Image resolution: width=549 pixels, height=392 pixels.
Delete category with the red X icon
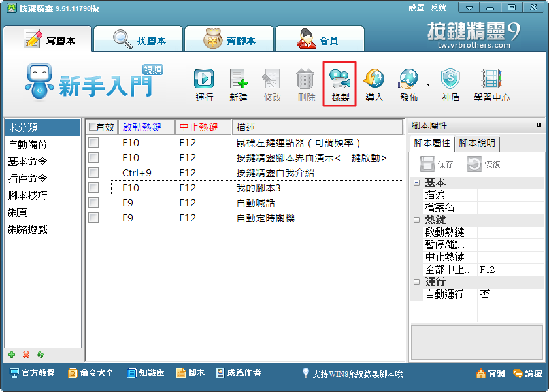coord(26,355)
